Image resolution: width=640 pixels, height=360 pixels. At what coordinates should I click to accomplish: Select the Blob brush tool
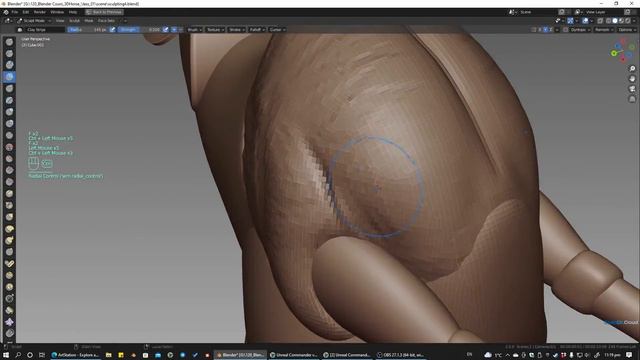coord(9,123)
